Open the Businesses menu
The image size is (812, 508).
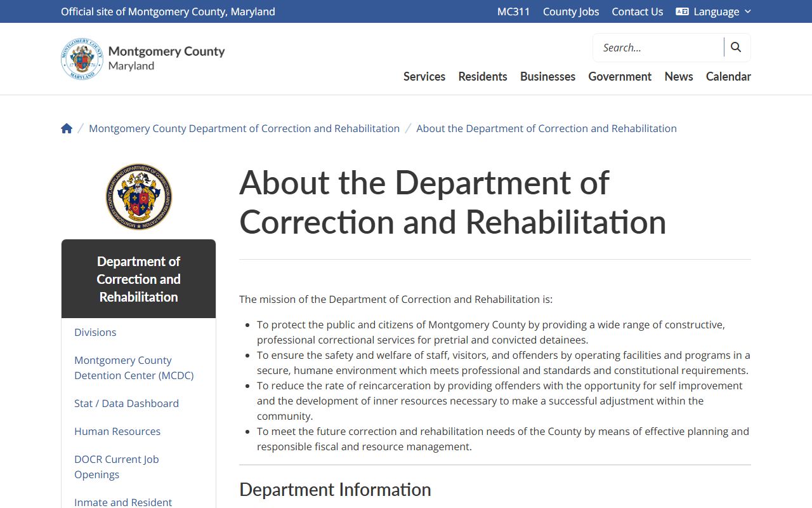point(547,76)
